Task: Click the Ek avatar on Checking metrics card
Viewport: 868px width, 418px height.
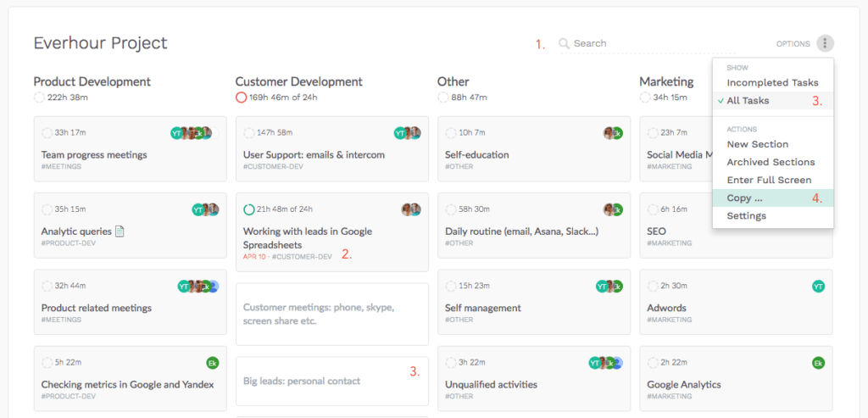Action: click(x=213, y=363)
